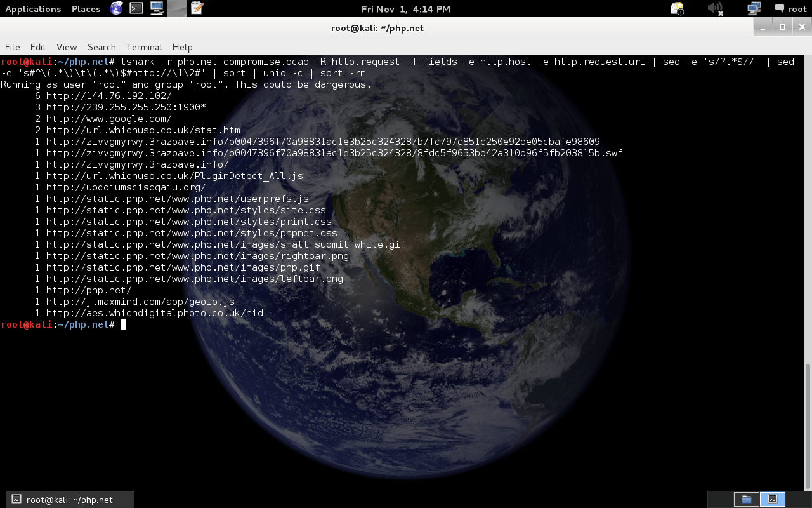The image size is (812, 508).
Task: Close the terminal window
Action: click(x=801, y=27)
